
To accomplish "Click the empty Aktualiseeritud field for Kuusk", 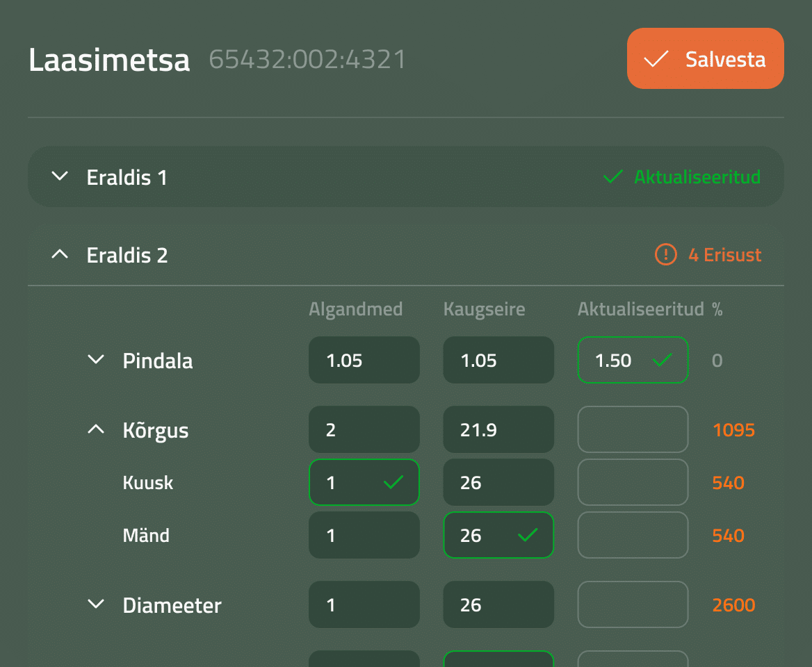I will coord(633,482).
